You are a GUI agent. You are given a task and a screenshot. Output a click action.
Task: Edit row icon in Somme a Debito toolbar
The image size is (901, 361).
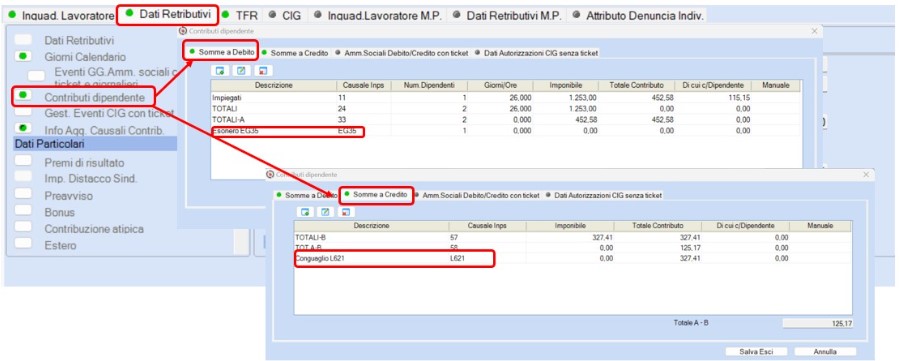click(241, 71)
